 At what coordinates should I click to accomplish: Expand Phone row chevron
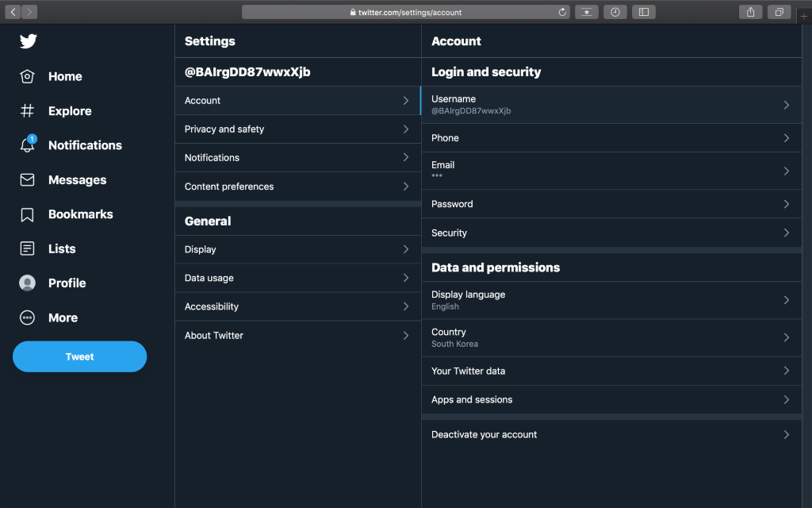click(786, 138)
